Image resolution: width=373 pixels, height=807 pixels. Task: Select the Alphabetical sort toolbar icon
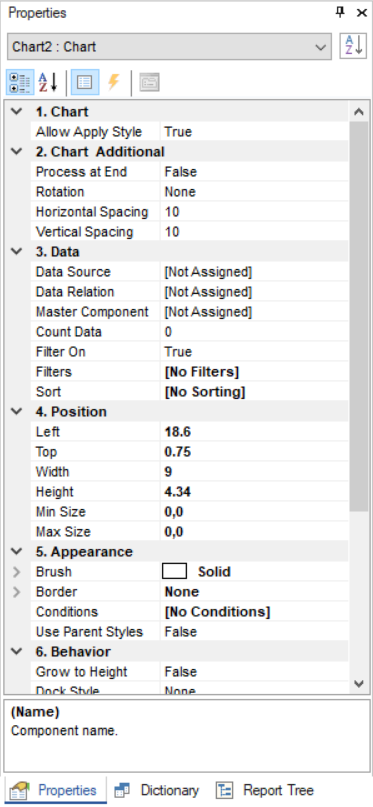48,82
